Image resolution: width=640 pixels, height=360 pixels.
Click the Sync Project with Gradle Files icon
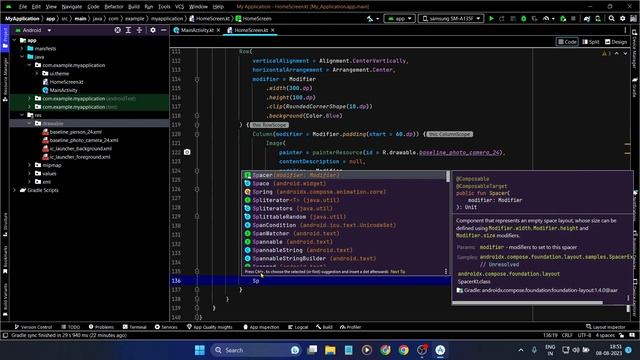click(587, 18)
